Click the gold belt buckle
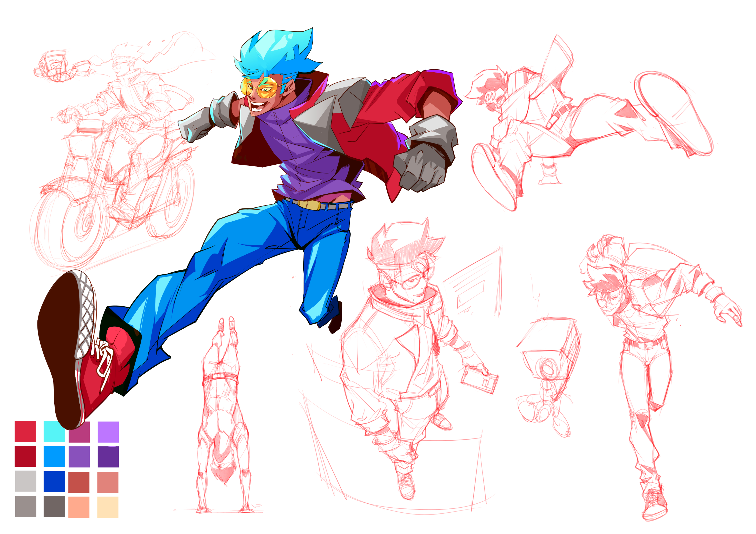Screen dimensions: 756x534 coord(309,205)
